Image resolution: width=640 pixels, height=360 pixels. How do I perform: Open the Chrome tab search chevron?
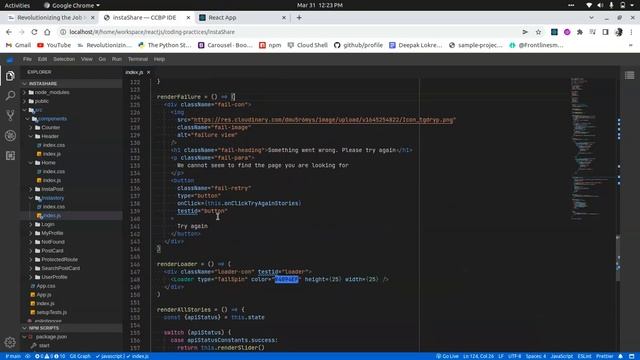click(x=591, y=18)
